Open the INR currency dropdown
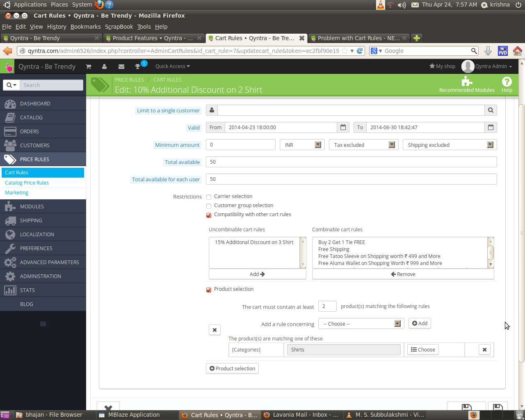Viewport: 525px width, 420px height. coord(302,145)
